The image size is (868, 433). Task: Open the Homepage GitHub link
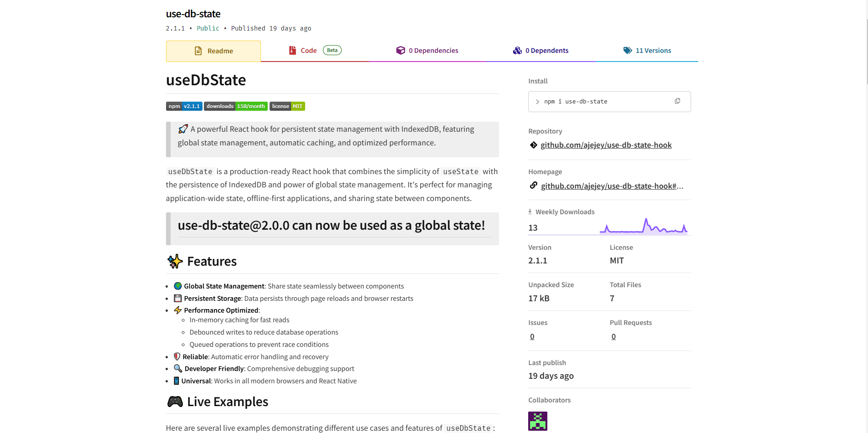[x=612, y=186]
